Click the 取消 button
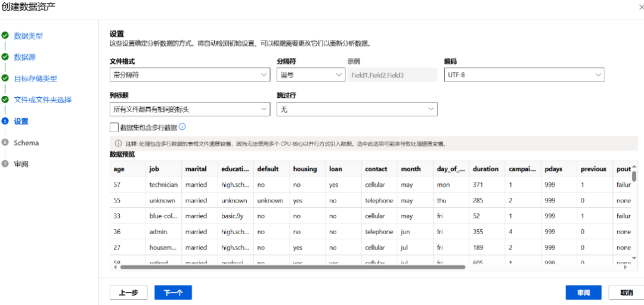 [626, 292]
